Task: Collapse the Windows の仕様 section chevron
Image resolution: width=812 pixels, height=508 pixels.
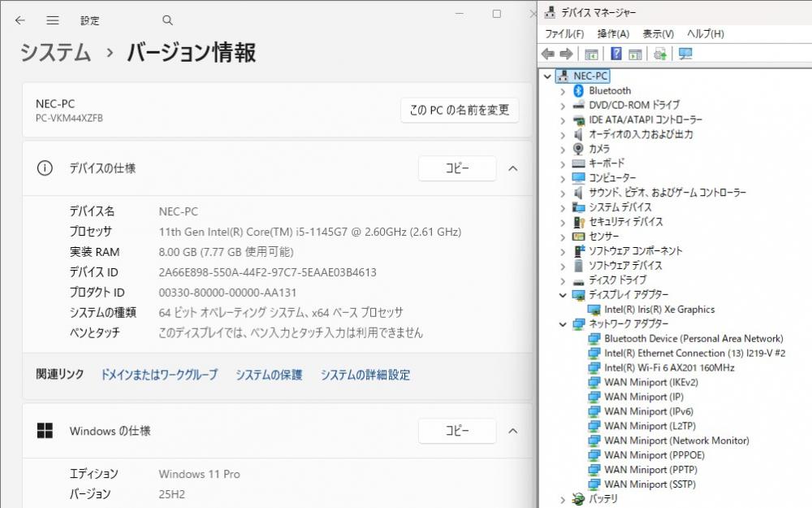Action: click(512, 430)
